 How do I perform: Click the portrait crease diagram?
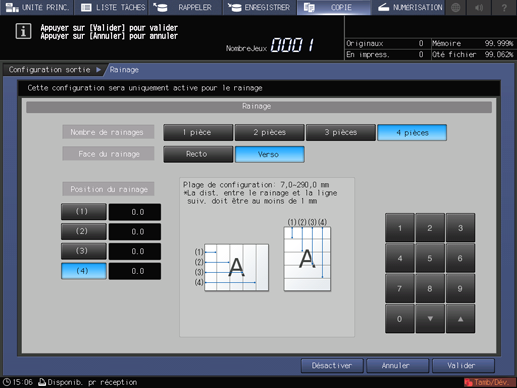click(307, 259)
